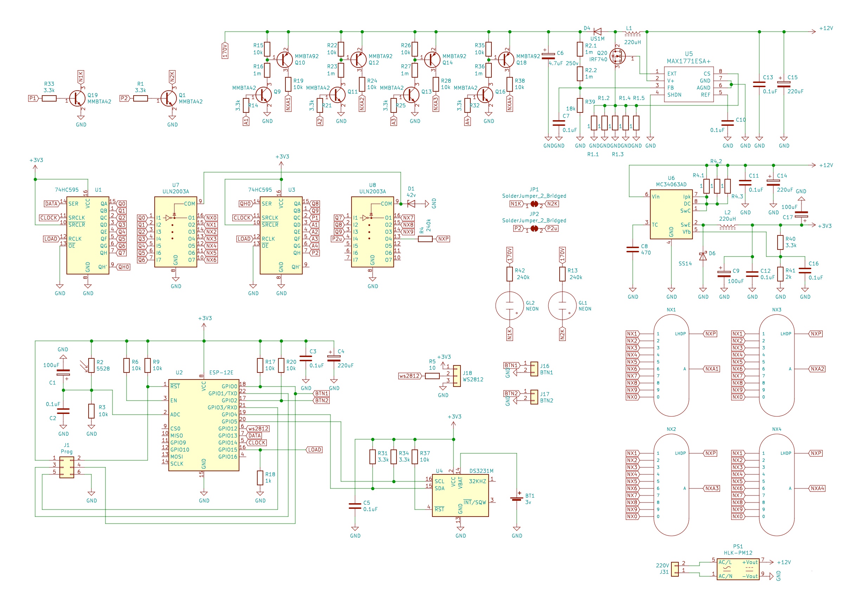Viewport: 857px width, 616px height.
Task: Select the Q19 MMBTA42 transistor
Action: (x=77, y=99)
